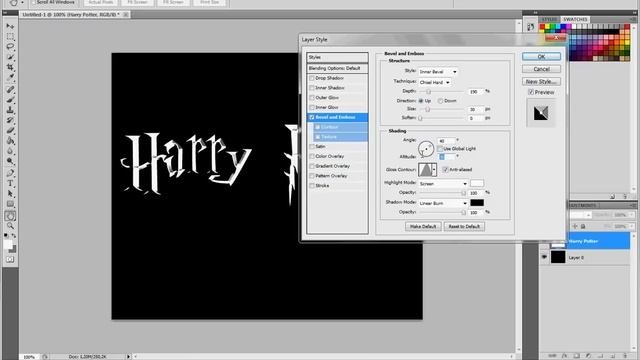
Task: Select the Paint Bucket tool
Action: pyautogui.click(x=10, y=141)
